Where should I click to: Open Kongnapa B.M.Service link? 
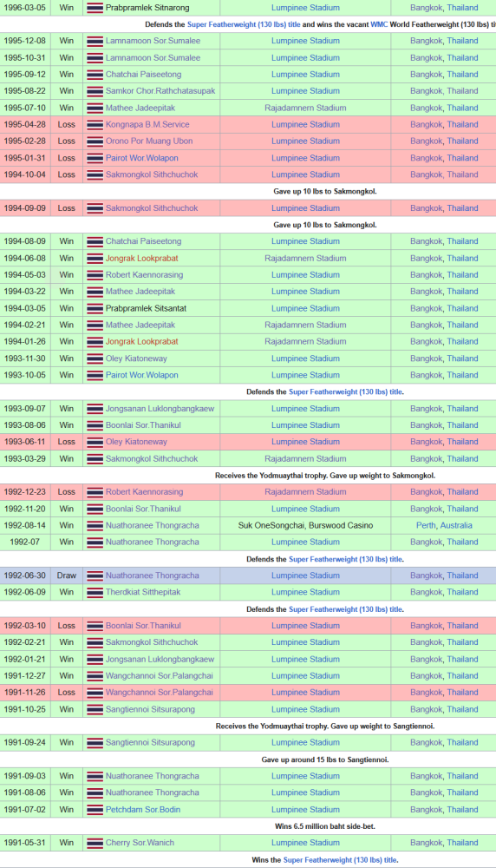(x=147, y=124)
